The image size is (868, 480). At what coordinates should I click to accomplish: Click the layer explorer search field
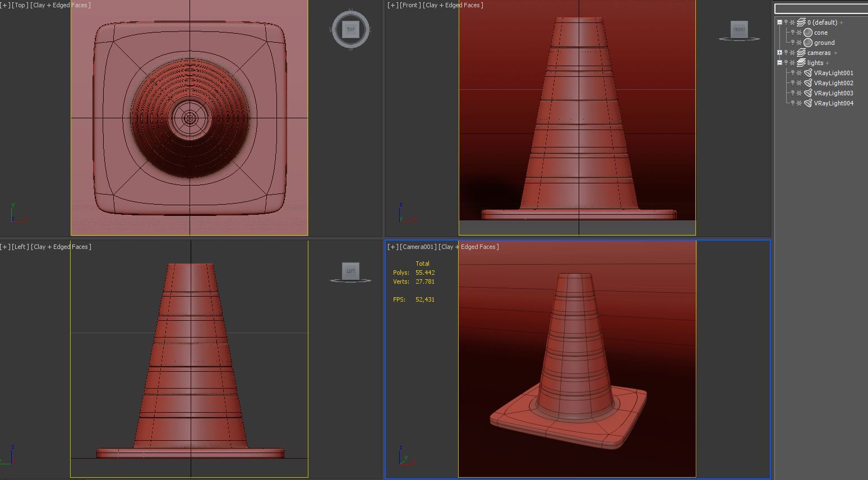(821, 9)
